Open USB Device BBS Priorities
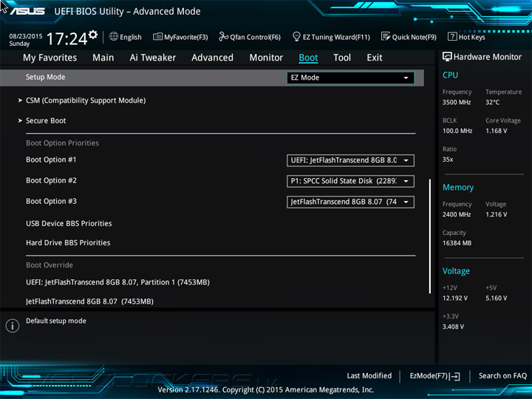This screenshot has width=532, height=399. [69, 223]
